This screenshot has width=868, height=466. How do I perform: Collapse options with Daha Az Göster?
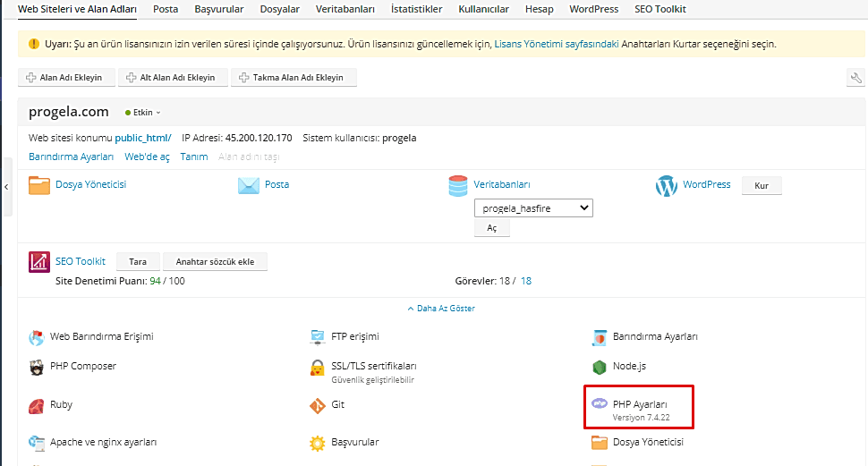pyautogui.click(x=441, y=309)
